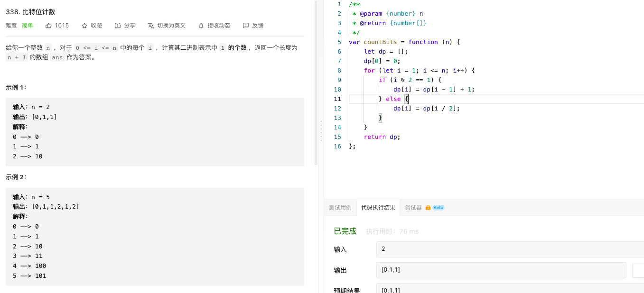Place cursor on the 'if (i % 2 == 1) {' line
Screen dimensions: 644x293
pos(410,80)
